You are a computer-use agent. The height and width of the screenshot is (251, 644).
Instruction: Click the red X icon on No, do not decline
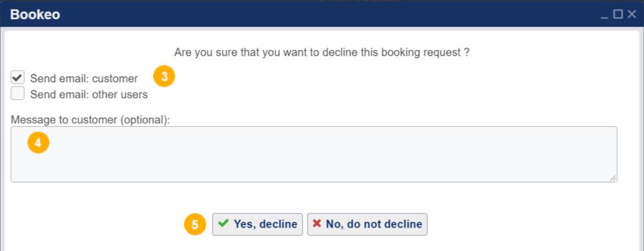click(x=317, y=224)
